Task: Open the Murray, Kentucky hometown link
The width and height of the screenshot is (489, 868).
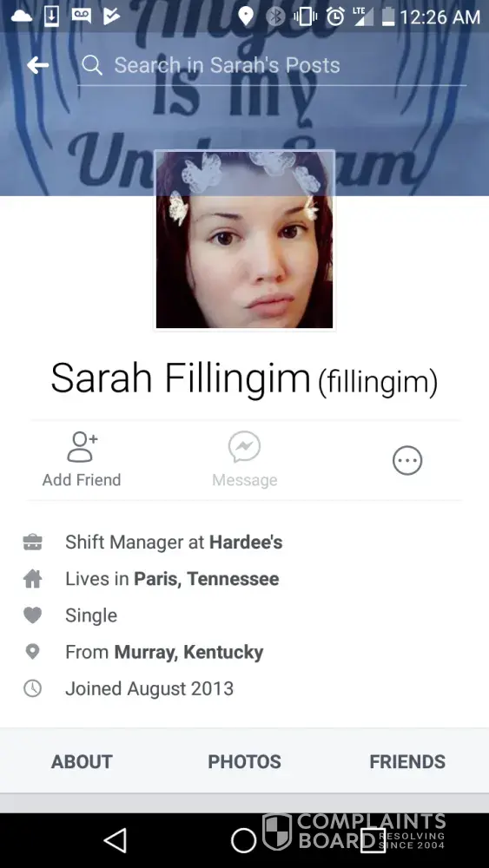Action: click(188, 652)
